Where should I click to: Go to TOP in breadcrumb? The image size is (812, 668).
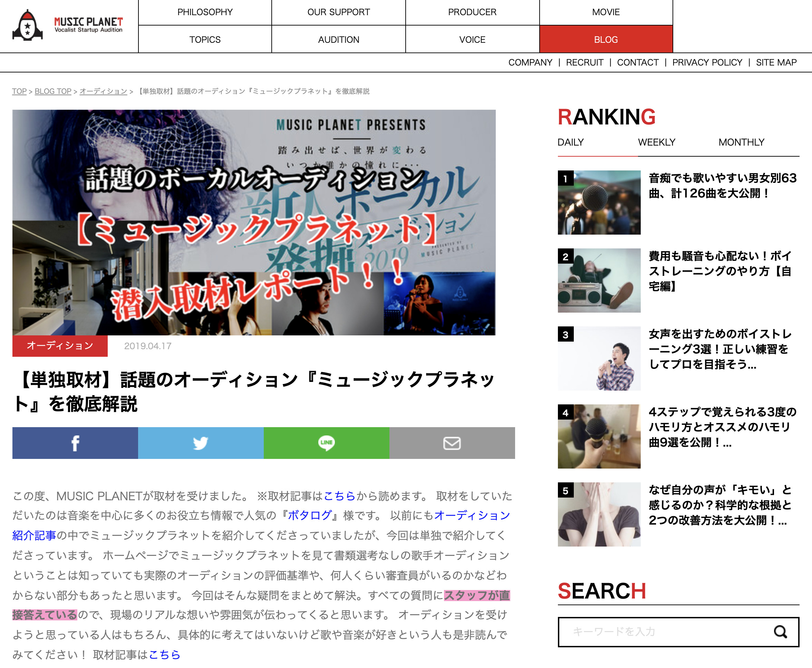[19, 91]
